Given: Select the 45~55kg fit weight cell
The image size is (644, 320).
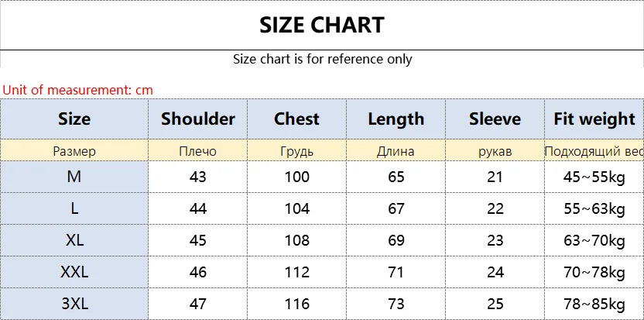Looking at the screenshot, I should point(594,177).
